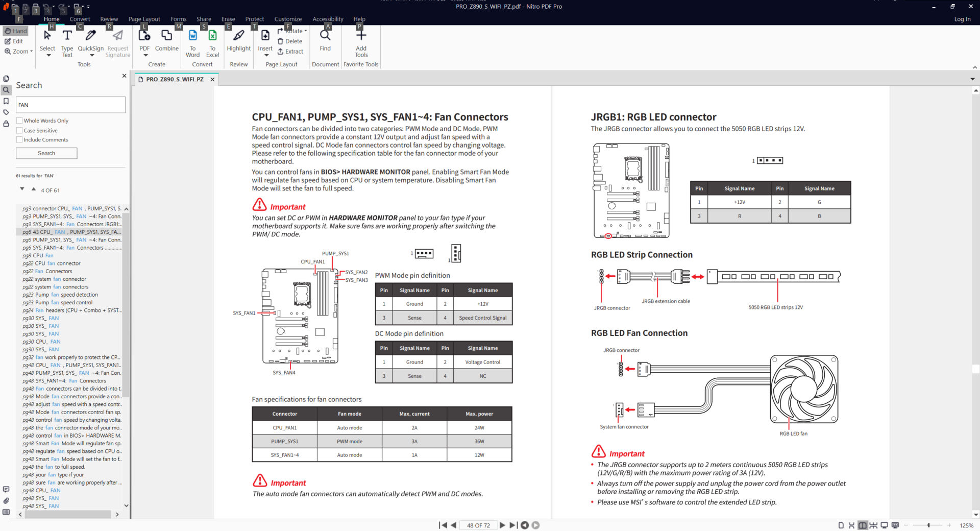
Task: Click the Combine files icon
Action: pyautogui.click(x=166, y=41)
